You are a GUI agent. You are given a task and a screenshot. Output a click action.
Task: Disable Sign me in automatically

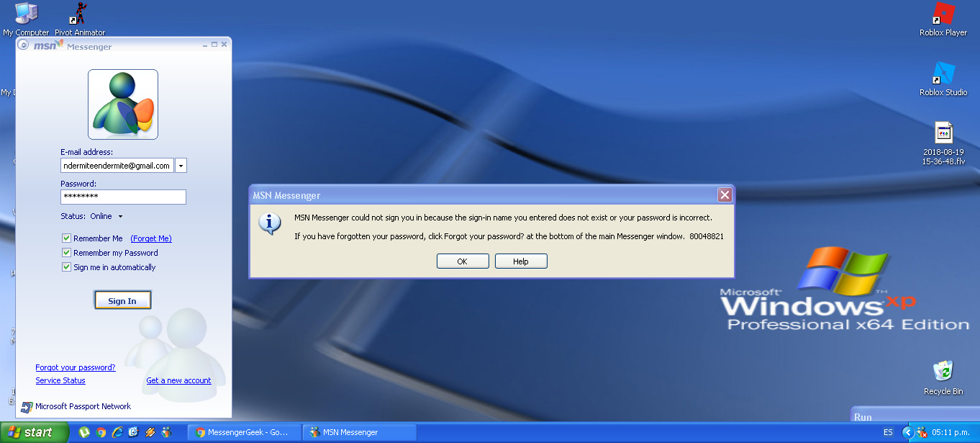(66, 267)
